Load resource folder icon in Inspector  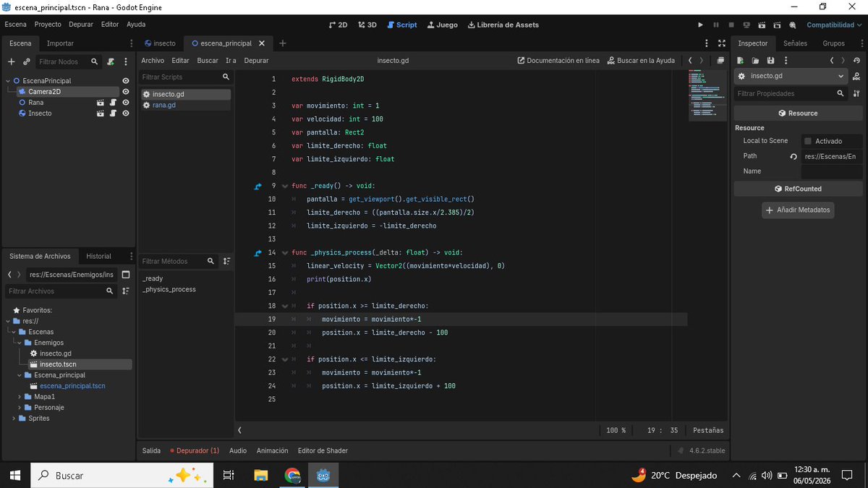(x=755, y=60)
